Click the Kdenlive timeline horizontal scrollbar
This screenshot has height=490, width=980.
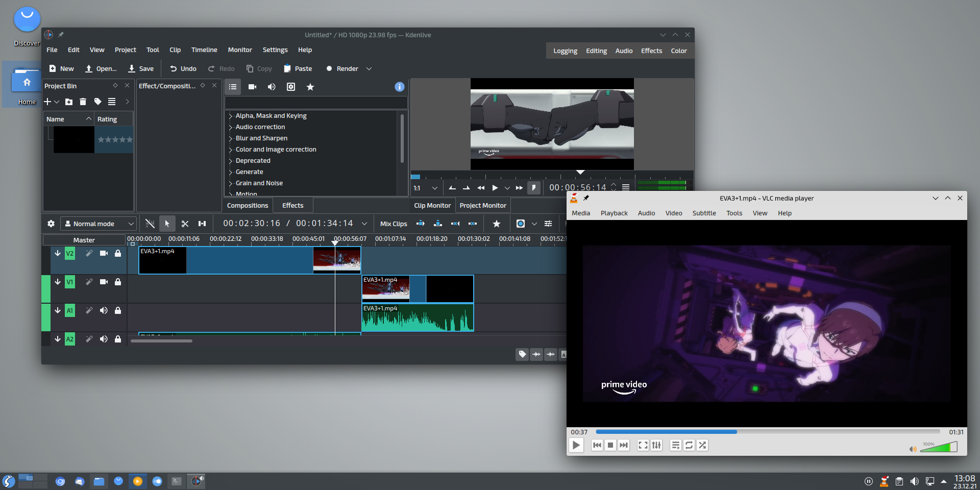click(161, 341)
